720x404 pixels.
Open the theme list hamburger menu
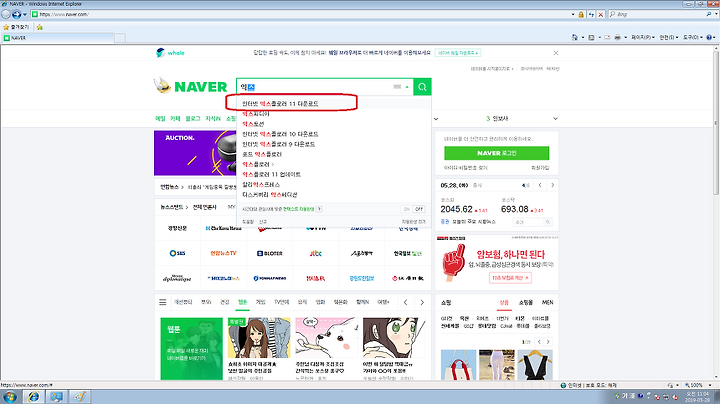pos(163,302)
